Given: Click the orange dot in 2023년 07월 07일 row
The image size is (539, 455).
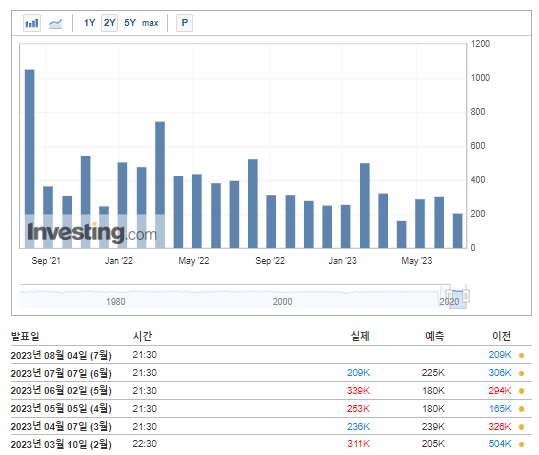Looking at the screenshot, I should click(521, 373).
